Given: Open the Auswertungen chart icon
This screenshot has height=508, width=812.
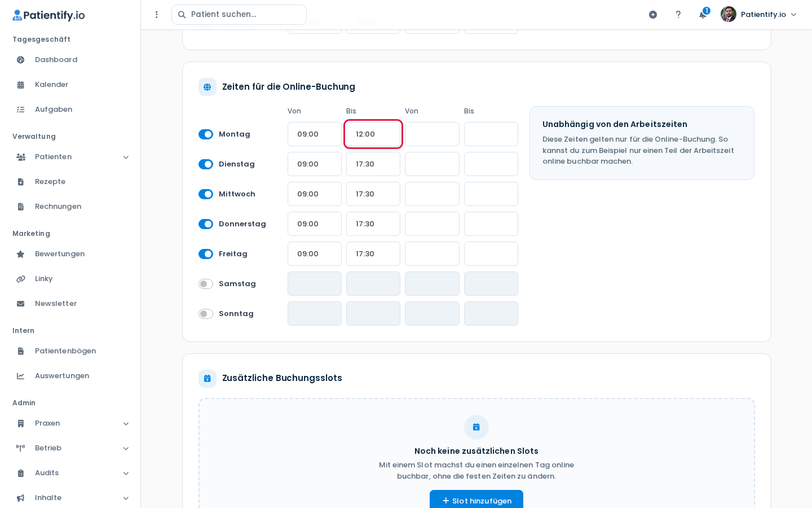Looking at the screenshot, I should (x=21, y=376).
